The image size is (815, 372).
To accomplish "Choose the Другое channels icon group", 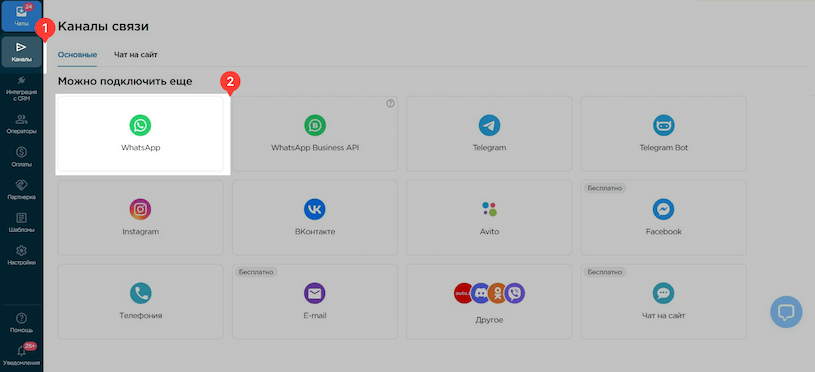I will coord(489,294).
